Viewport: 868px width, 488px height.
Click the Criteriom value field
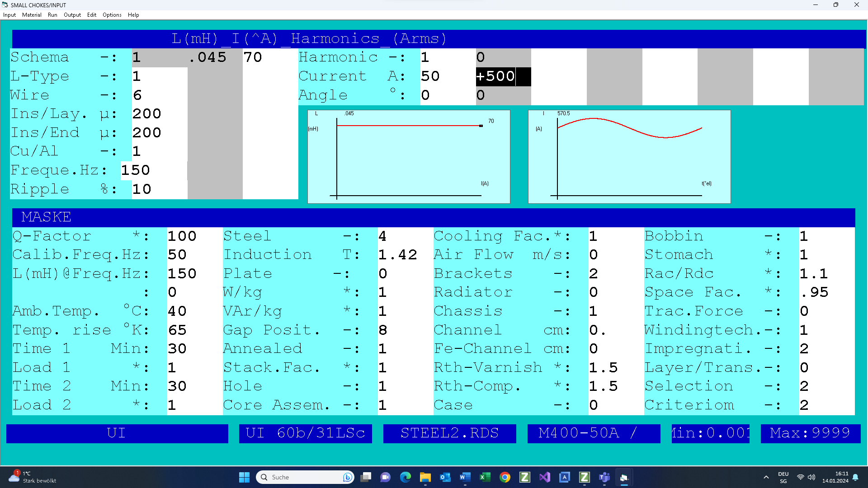click(827, 405)
